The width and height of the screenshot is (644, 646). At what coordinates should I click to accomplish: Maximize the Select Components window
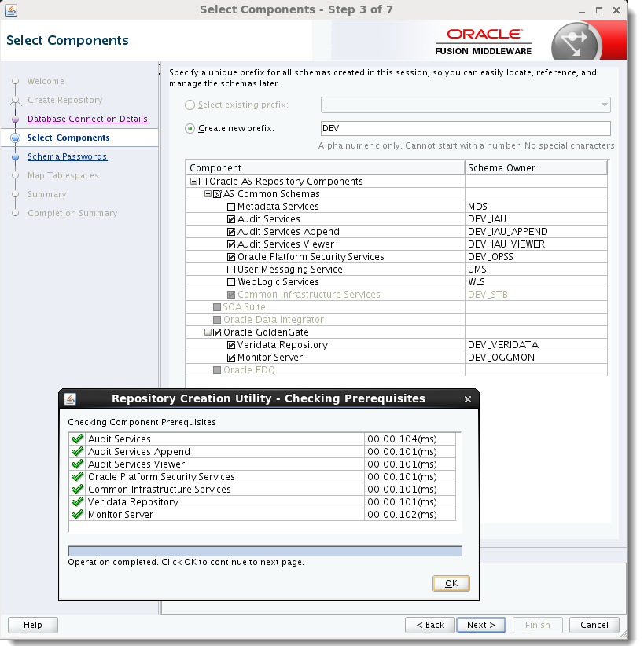tap(599, 10)
